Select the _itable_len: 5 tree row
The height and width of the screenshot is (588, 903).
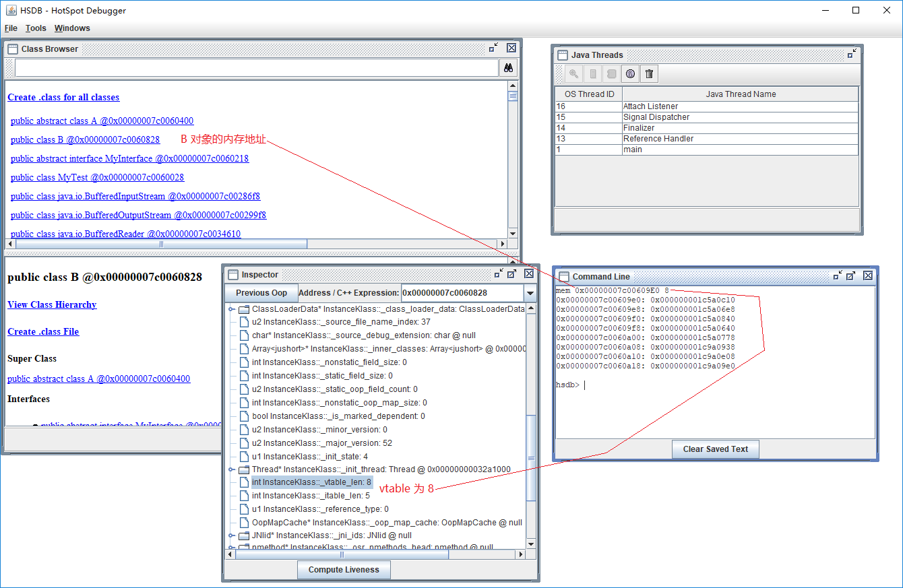(x=311, y=496)
